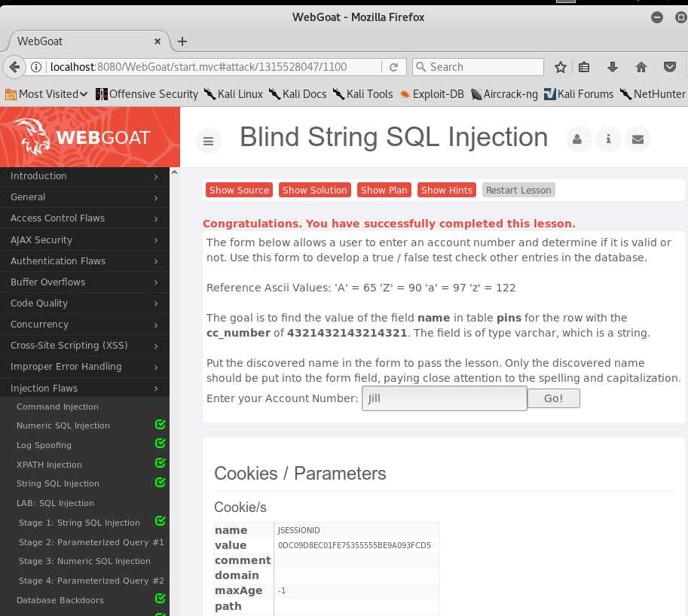Open Stage 3: Numeric SQL Injection
Viewport: 688px width, 616px height.
point(84,561)
